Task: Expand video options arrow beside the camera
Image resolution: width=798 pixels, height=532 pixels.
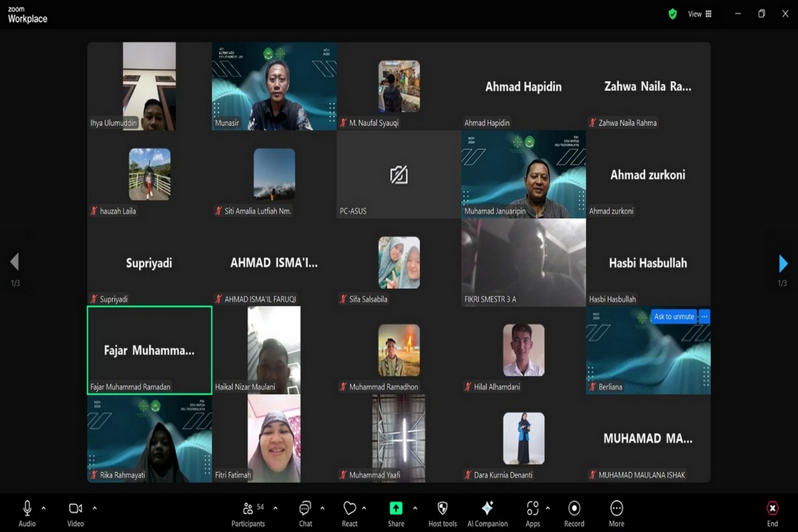Action: point(94,508)
